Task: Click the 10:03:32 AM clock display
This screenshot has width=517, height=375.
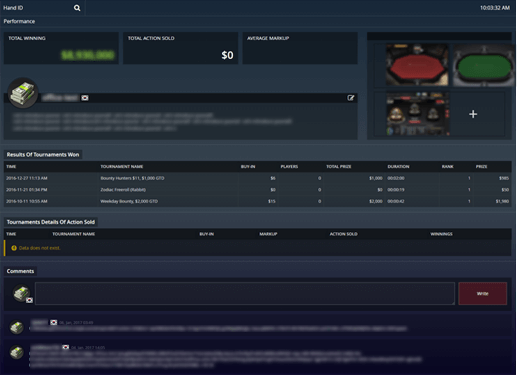Action: point(495,8)
